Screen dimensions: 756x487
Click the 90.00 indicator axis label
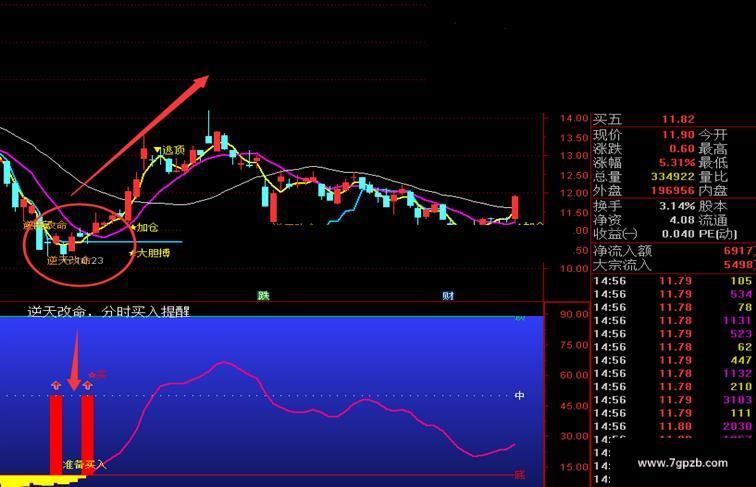pyautogui.click(x=574, y=314)
